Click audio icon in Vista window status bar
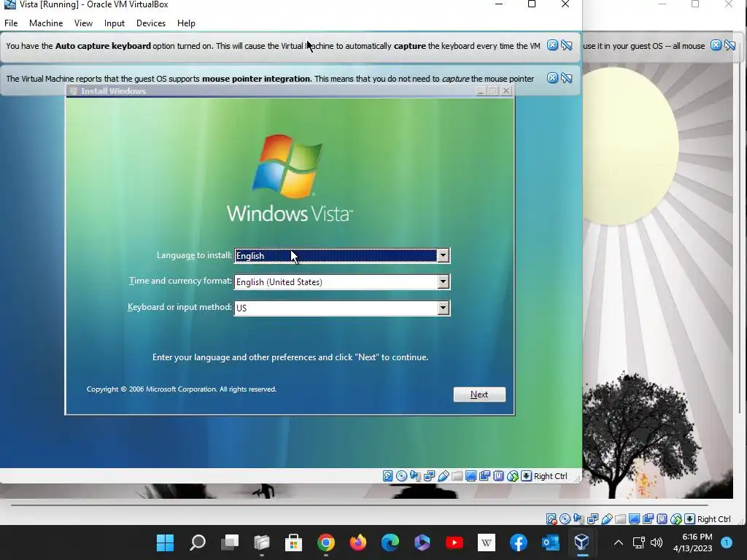 click(x=415, y=475)
